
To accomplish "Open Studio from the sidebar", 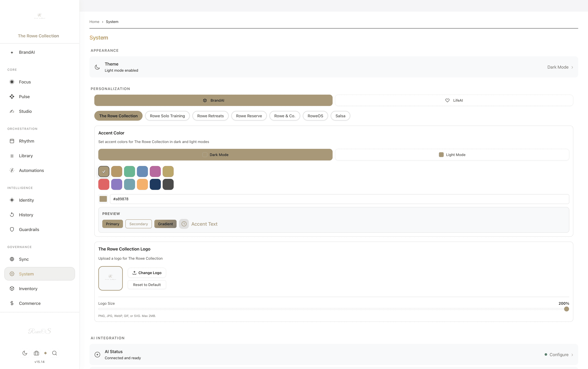I will click(x=25, y=111).
